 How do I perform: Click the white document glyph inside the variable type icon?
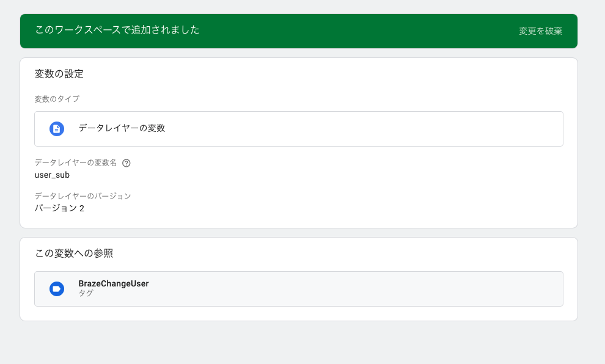click(x=56, y=129)
